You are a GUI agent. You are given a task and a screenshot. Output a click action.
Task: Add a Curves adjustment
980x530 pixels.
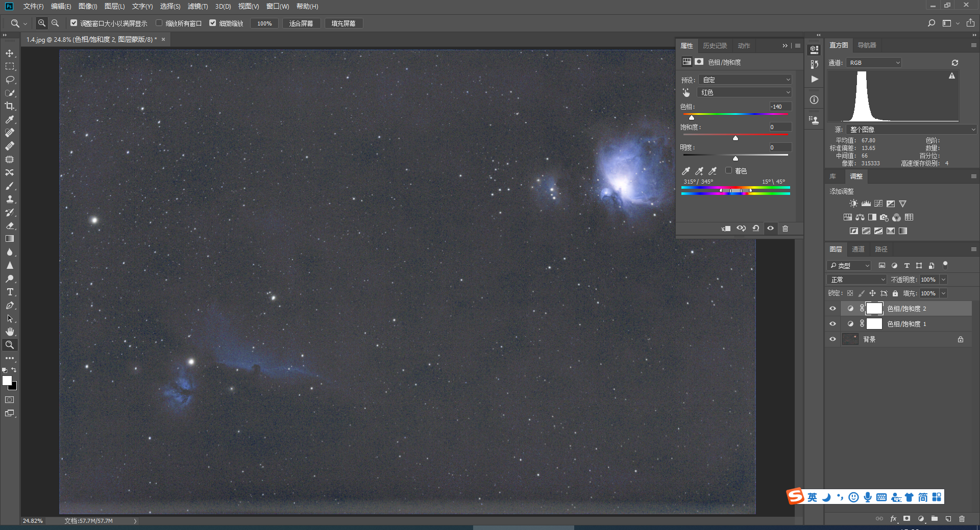[x=878, y=204]
